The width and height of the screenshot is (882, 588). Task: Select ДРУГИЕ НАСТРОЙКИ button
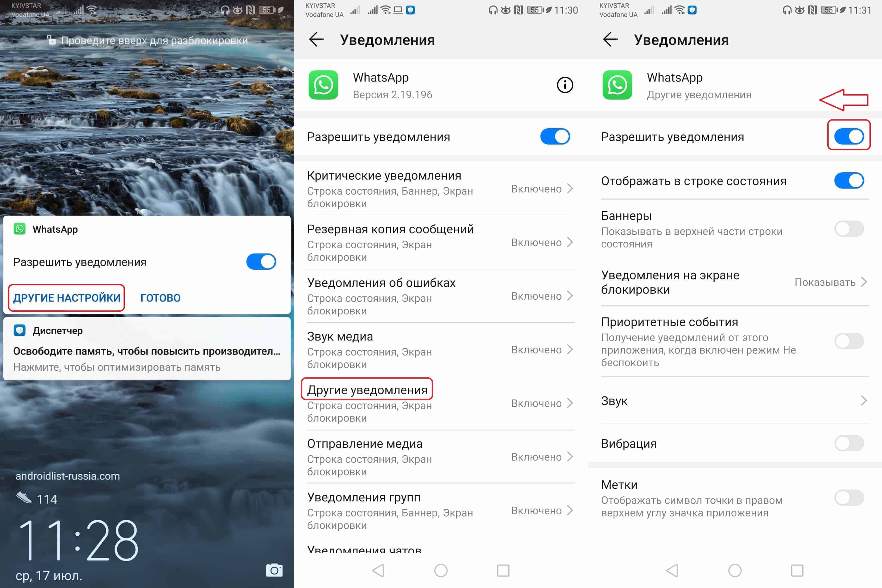pyautogui.click(x=66, y=298)
